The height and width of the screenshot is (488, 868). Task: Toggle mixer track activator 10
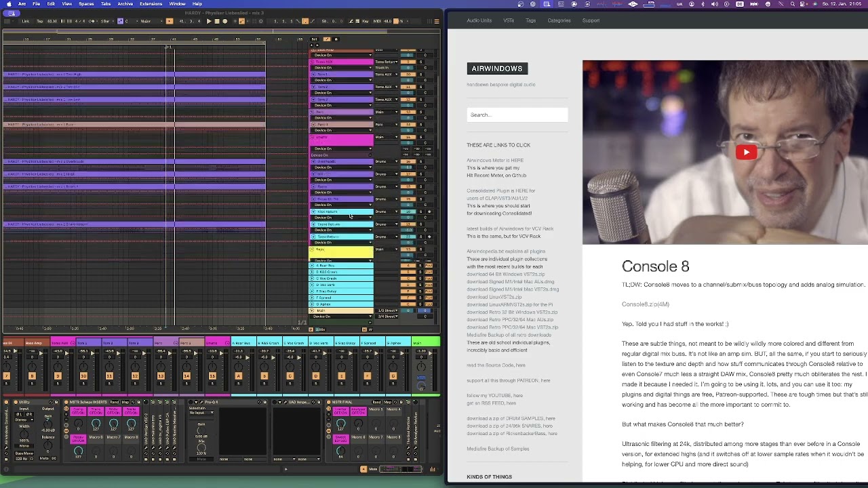click(x=83, y=376)
